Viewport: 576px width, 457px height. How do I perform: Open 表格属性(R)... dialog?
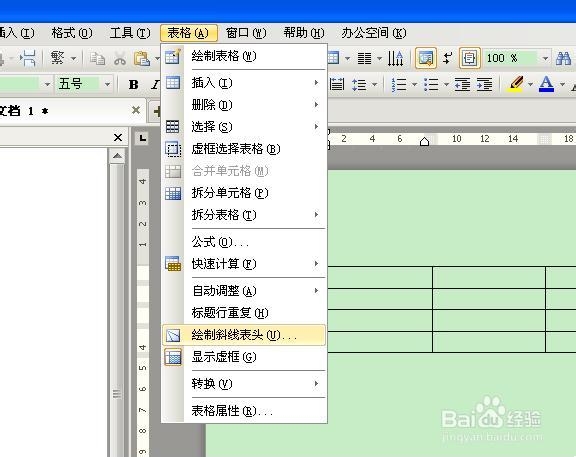coord(244,411)
